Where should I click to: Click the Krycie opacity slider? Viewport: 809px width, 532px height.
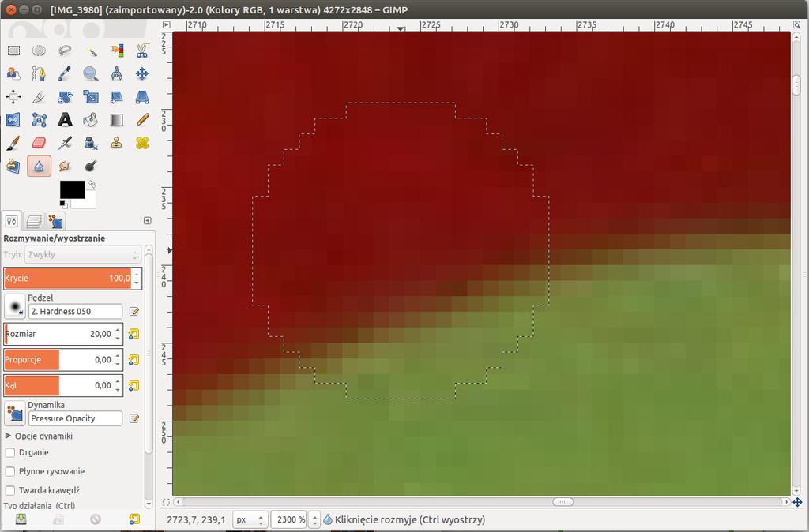coord(68,279)
